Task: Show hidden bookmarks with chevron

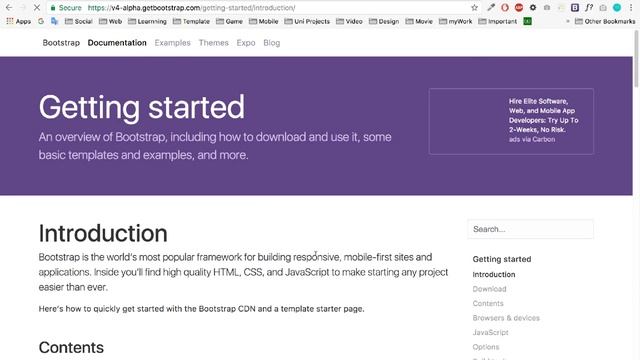Action: click(x=567, y=21)
